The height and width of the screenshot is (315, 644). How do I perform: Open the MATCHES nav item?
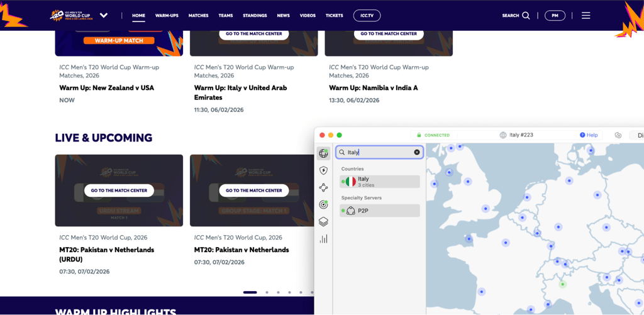click(x=198, y=16)
